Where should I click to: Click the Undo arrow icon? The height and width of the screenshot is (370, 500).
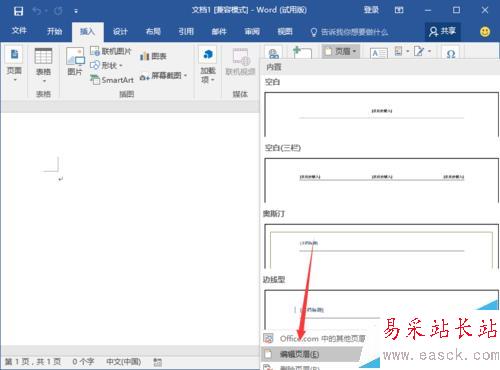37,11
